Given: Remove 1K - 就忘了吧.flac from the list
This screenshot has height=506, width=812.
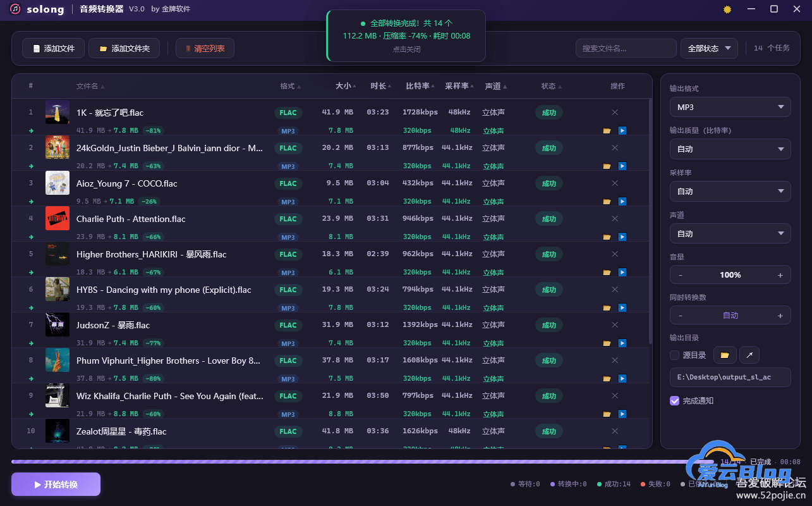Looking at the screenshot, I should tap(615, 113).
